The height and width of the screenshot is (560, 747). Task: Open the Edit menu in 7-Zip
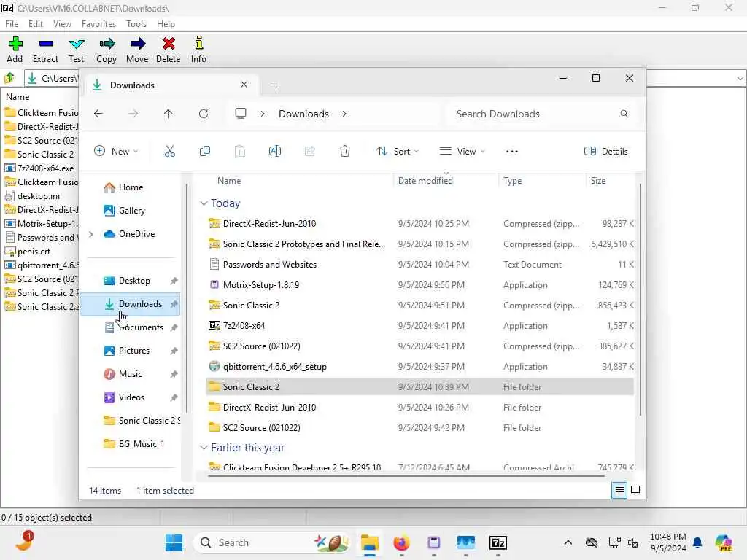click(x=35, y=24)
